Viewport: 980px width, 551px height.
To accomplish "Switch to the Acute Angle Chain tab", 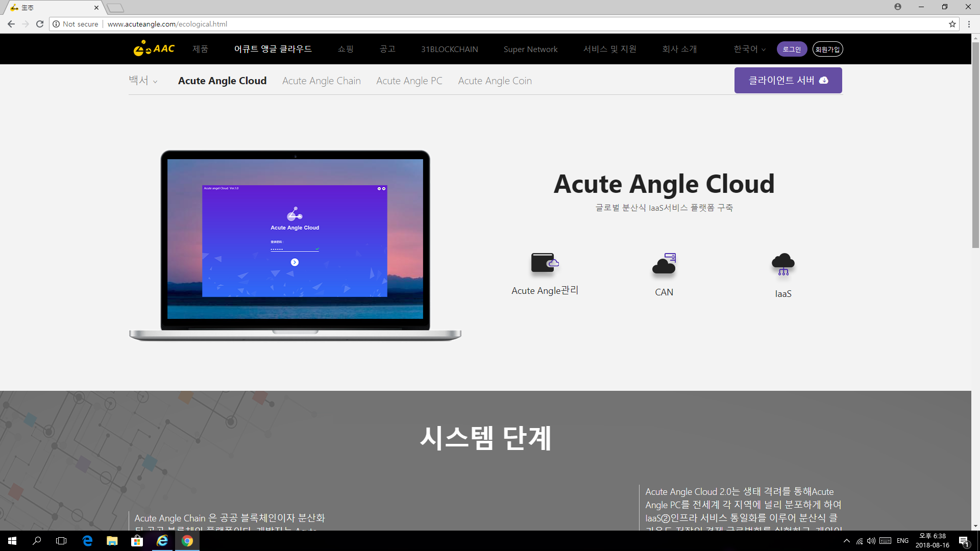I will [321, 81].
